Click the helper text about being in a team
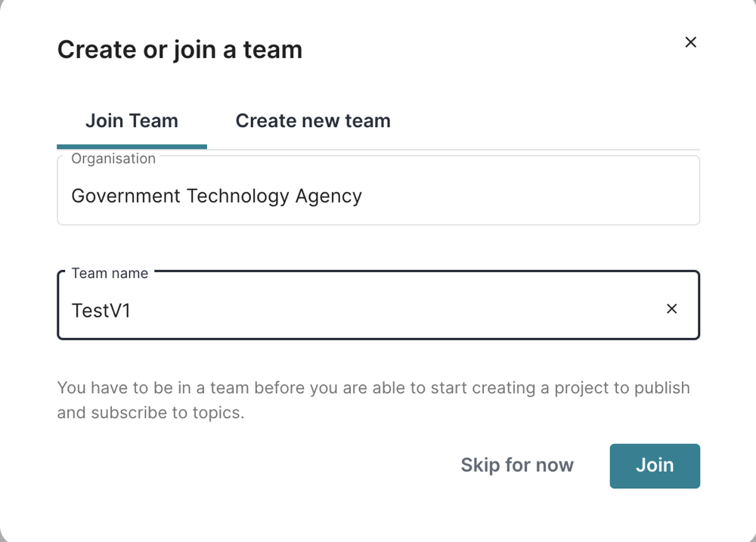The height and width of the screenshot is (542, 756). (x=373, y=389)
